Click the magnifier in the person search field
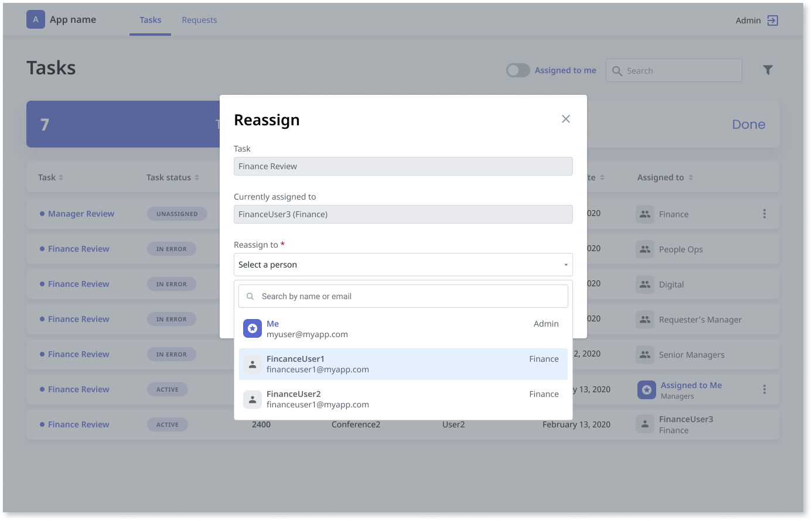The image size is (812, 521). (x=250, y=296)
